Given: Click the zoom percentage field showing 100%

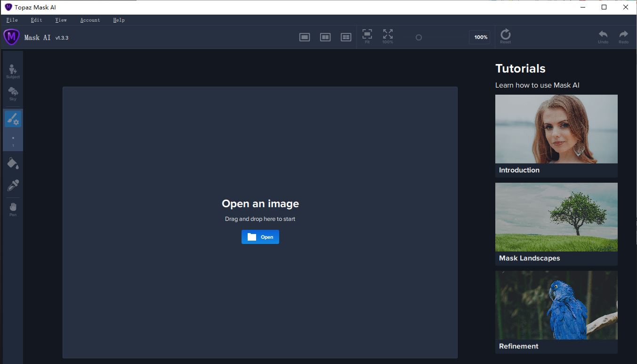Looking at the screenshot, I should click(x=480, y=37).
